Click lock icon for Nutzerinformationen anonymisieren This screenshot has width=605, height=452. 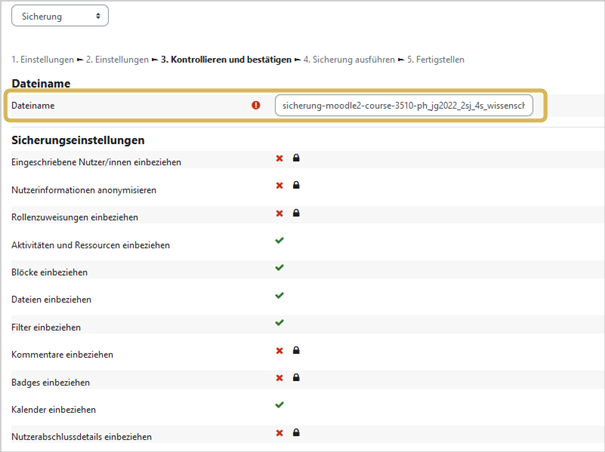(296, 185)
